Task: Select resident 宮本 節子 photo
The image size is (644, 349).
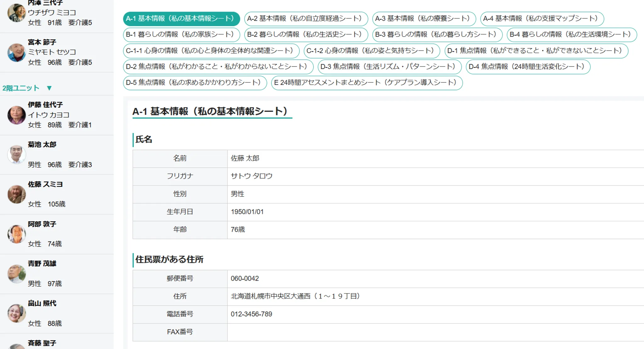Action: (x=16, y=52)
